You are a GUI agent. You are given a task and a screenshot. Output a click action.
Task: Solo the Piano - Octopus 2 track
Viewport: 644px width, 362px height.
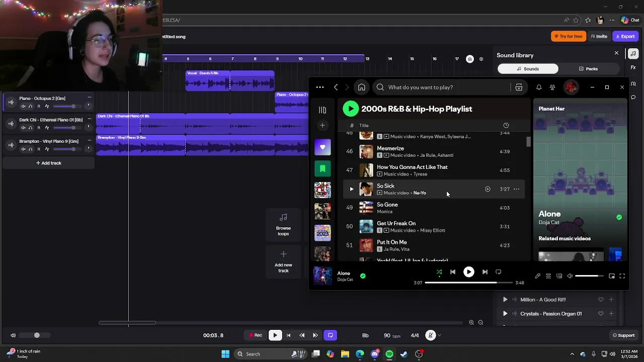pyautogui.click(x=30, y=106)
